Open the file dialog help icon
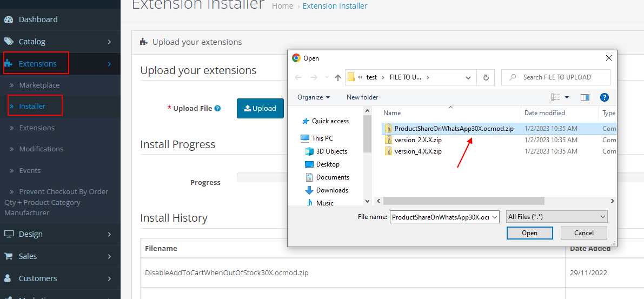644x299 pixels. (x=605, y=97)
